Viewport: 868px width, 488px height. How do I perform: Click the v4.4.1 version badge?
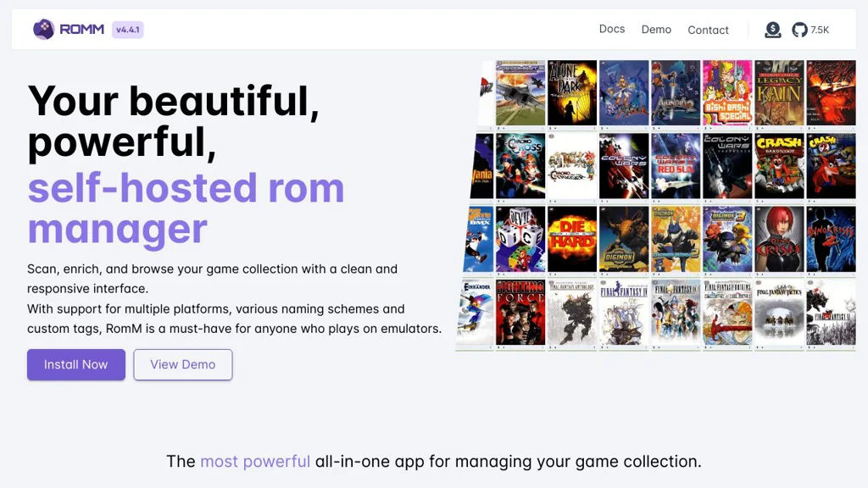coord(128,30)
